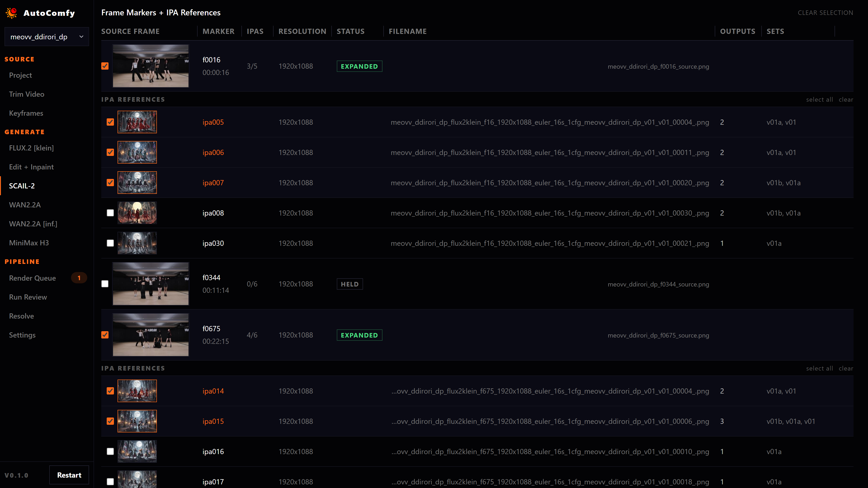Click the Restart button
The image size is (868, 488).
(69, 475)
